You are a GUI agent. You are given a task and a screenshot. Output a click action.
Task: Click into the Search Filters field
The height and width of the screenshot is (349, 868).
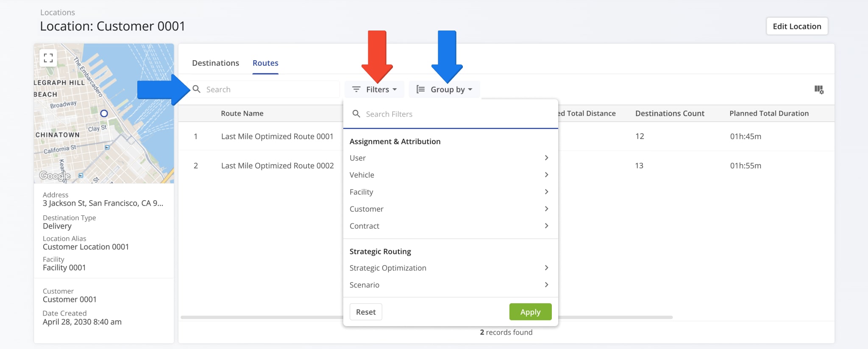click(450, 114)
